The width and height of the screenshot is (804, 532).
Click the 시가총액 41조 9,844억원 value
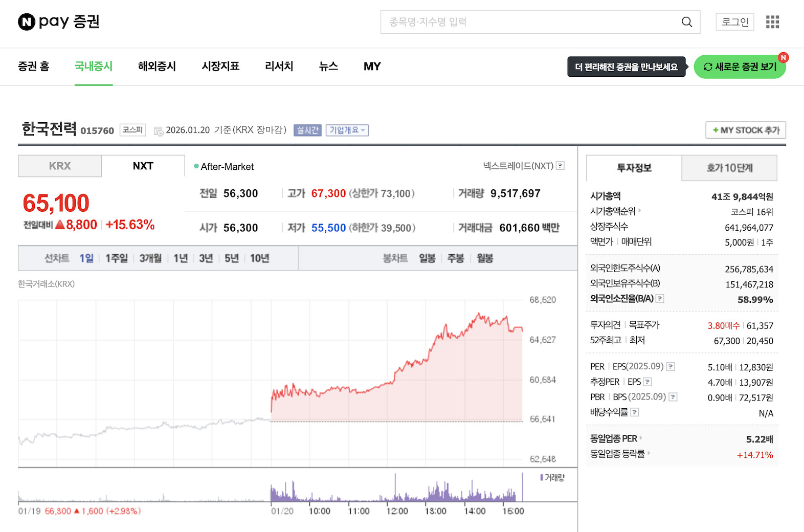(742, 196)
